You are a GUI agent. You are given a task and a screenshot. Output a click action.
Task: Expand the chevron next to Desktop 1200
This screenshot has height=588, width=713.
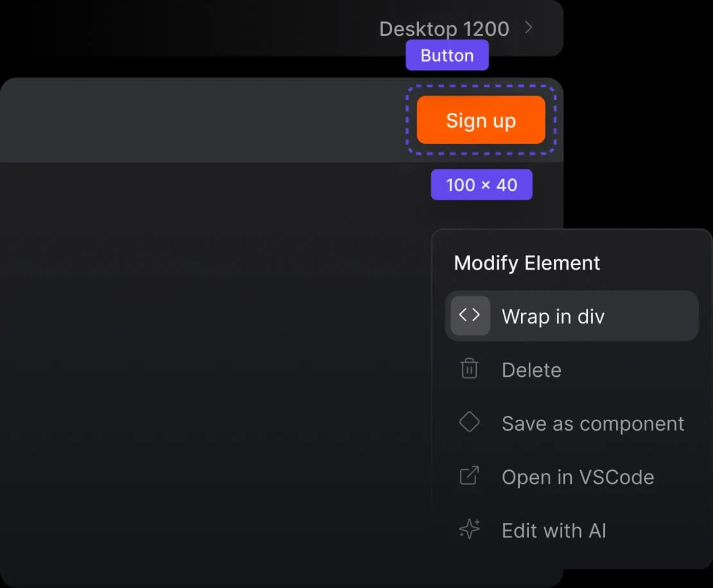(529, 28)
